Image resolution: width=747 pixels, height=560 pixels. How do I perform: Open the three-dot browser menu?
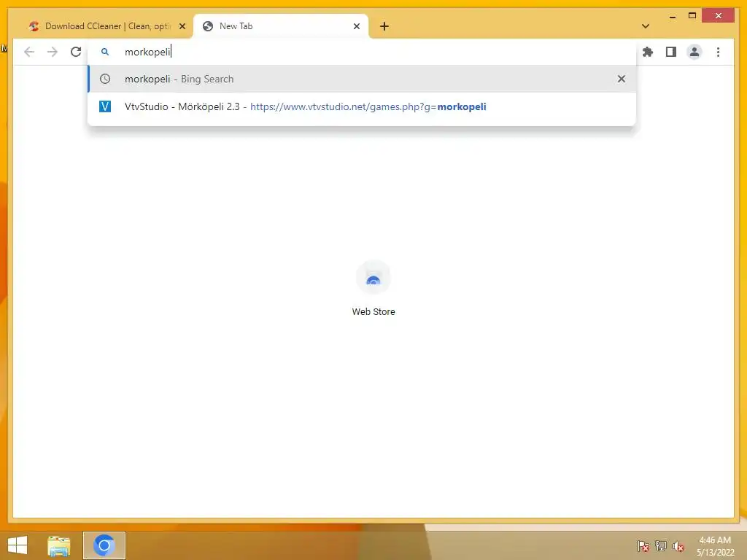click(718, 52)
